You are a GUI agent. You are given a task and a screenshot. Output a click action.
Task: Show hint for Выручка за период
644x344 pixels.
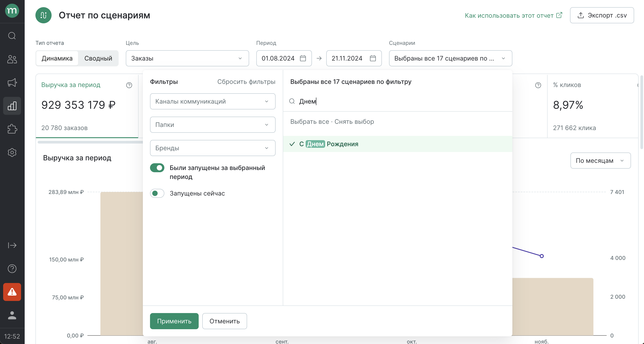pyautogui.click(x=129, y=85)
